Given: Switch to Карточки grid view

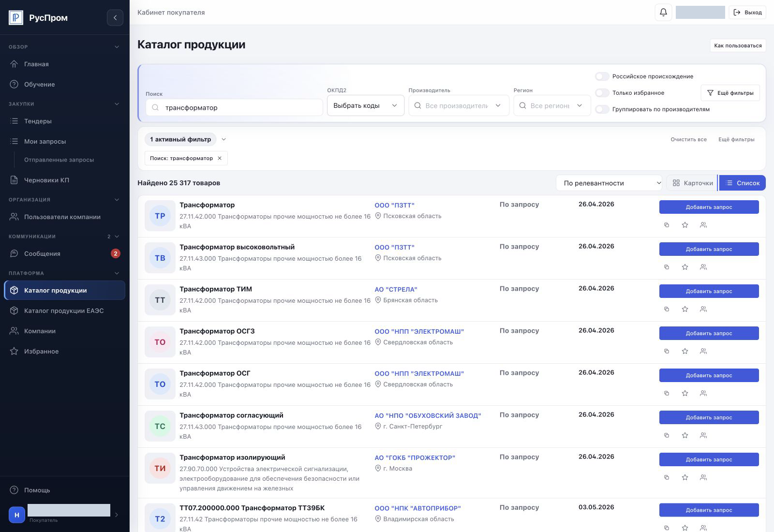Looking at the screenshot, I should point(693,183).
